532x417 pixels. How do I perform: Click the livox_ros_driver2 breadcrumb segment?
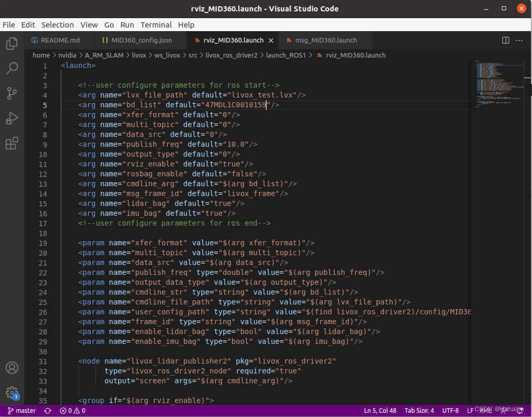(231, 55)
